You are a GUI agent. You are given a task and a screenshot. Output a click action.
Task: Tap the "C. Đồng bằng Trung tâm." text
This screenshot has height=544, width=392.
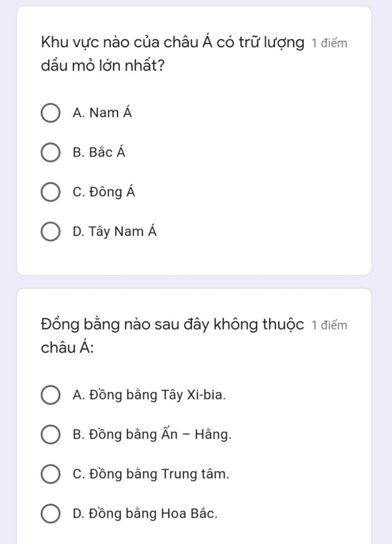pos(151,474)
